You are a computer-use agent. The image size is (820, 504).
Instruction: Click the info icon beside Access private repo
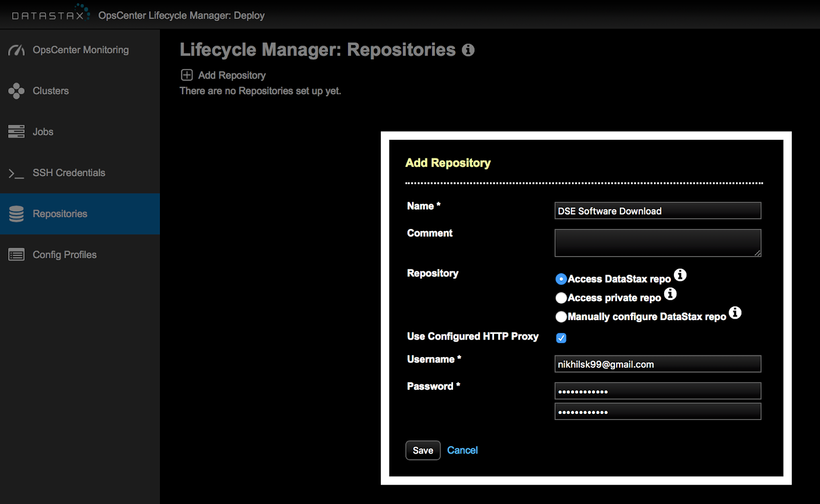(x=670, y=294)
